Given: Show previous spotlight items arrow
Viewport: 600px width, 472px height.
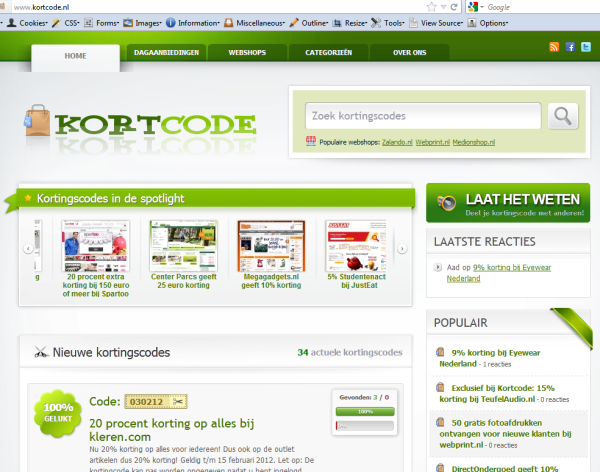Looking at the screenshot, I should click(x=28, y=248).
